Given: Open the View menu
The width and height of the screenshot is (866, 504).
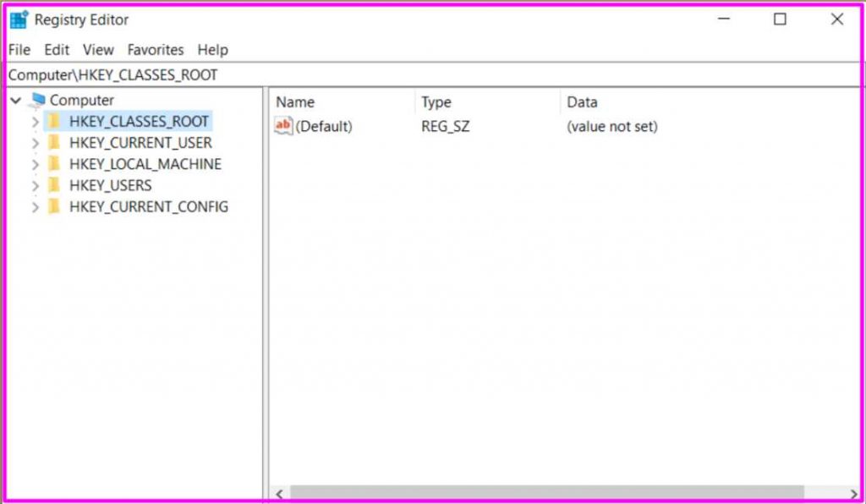Looking at the screenshot, I should click(x=98, y=49).
